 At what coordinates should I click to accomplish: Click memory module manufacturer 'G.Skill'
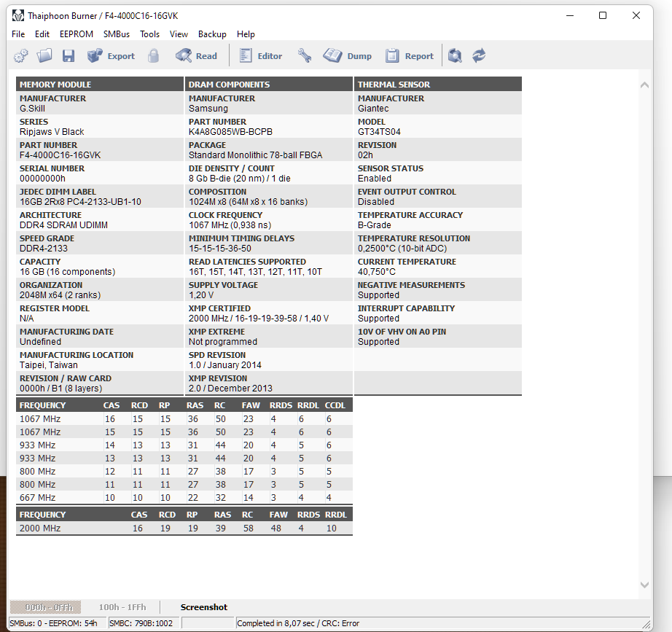click(32, 109)
